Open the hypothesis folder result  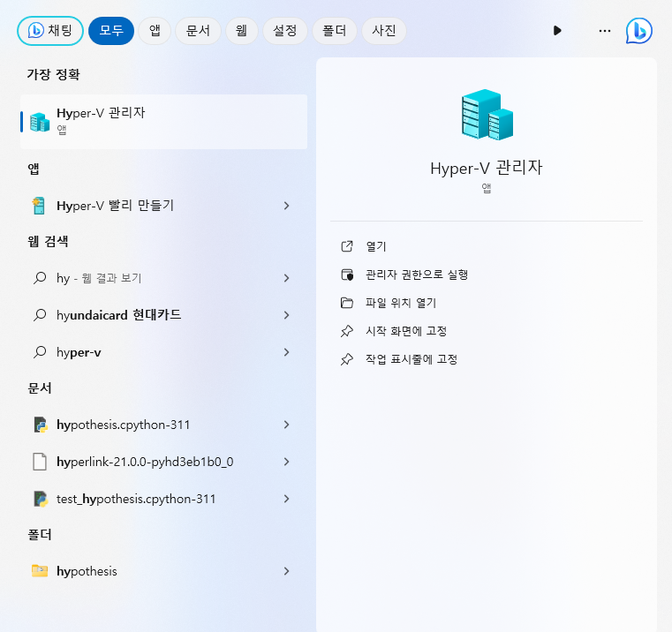tap(163, 571)
